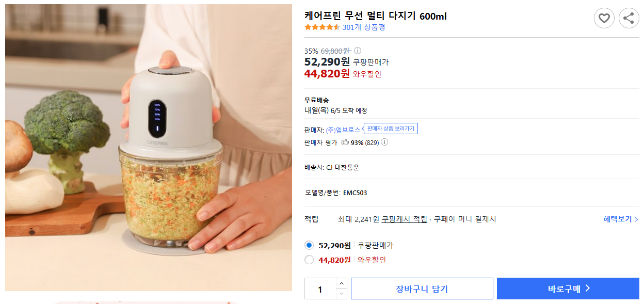
Task: Click the 장바구니 담기 cart button
Action: [422, 289]
